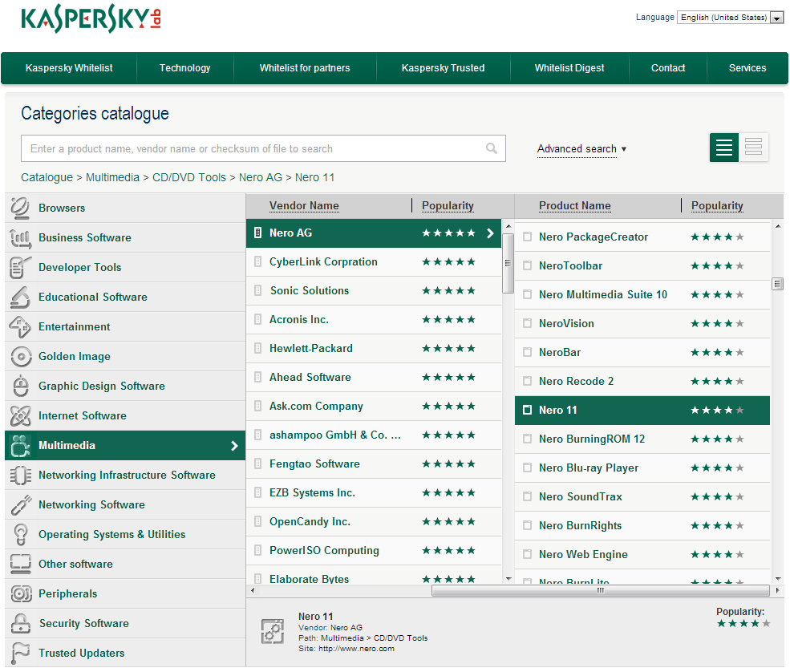The width and height of the screenshot is (790, 672).
Task: Click the Developer Tools icon
Action: [x=20, y=268]
